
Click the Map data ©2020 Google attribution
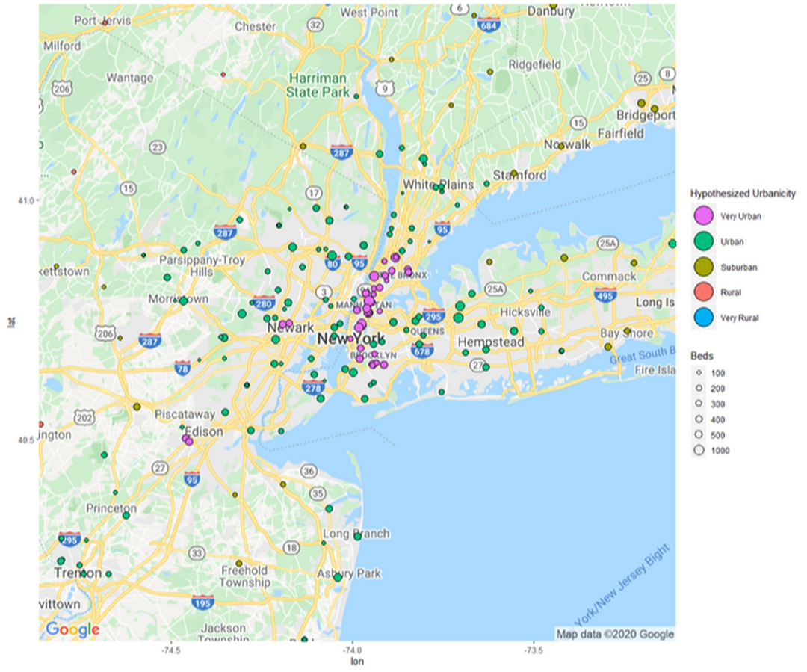click(x=615, y=634)
